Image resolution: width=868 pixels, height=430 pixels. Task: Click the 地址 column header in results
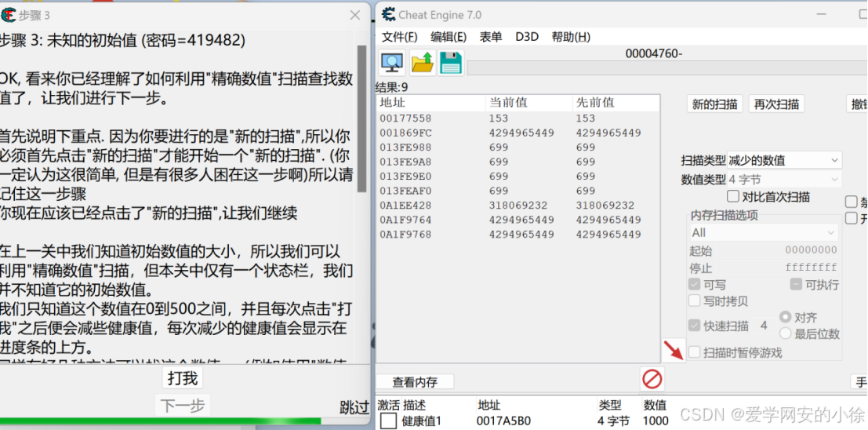click(430, 103)
